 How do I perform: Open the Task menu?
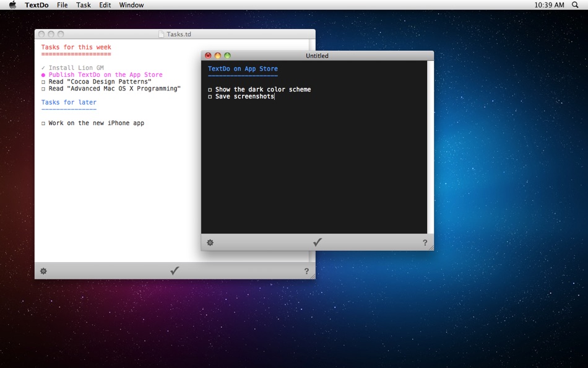(84, 5)
